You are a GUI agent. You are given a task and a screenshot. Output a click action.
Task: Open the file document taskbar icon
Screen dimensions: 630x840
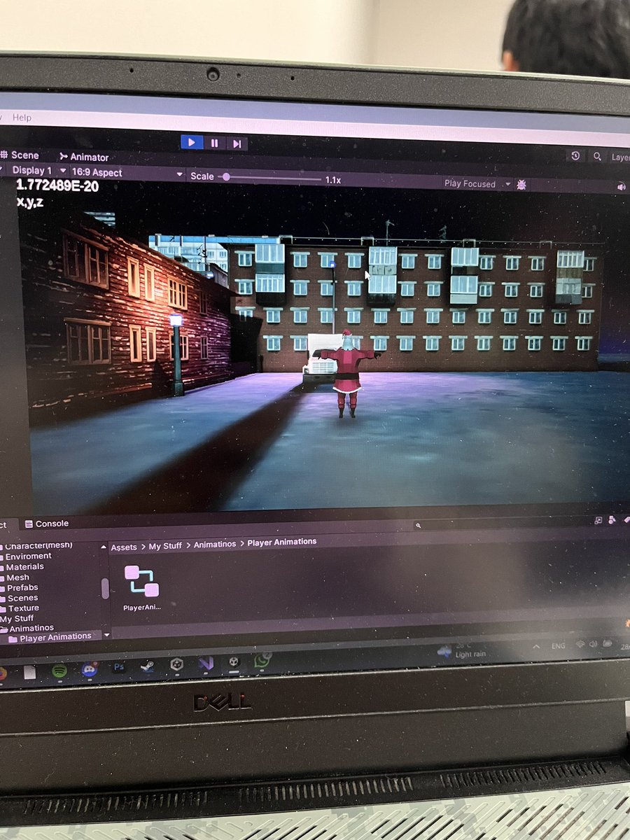pos(29,673)
